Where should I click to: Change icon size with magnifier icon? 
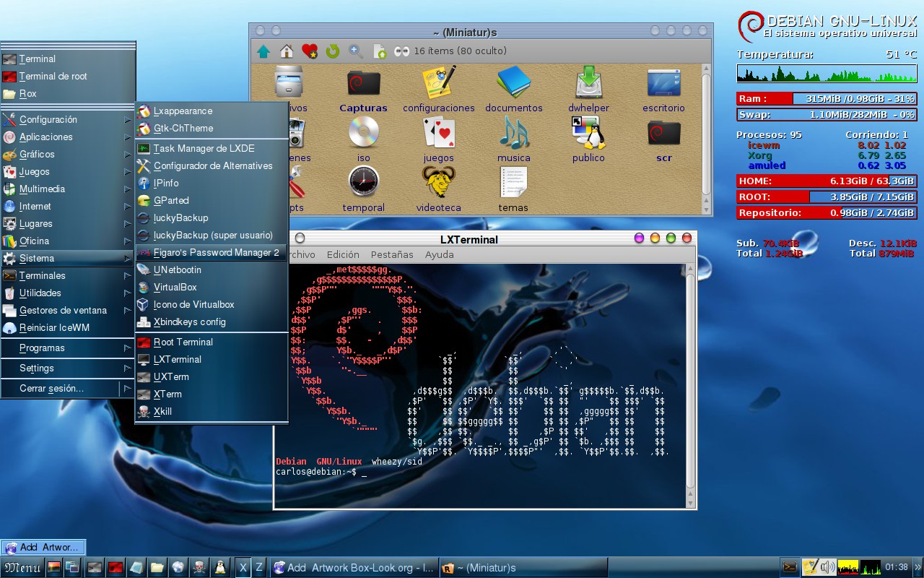(355, 51)
